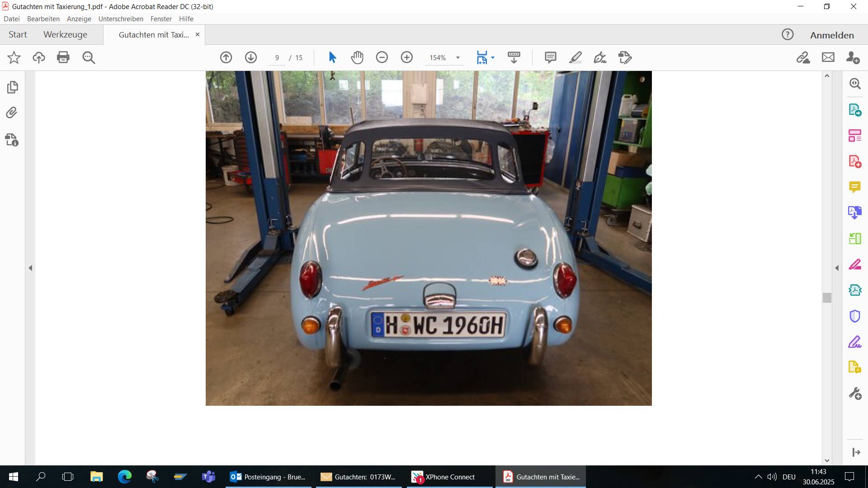
Task: Click the zoom in plus icon
Action: (x=407, y=57)
